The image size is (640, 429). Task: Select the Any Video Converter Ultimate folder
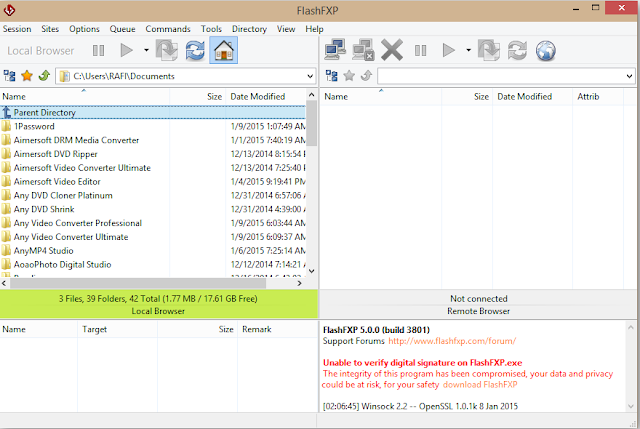pos(153,237)
